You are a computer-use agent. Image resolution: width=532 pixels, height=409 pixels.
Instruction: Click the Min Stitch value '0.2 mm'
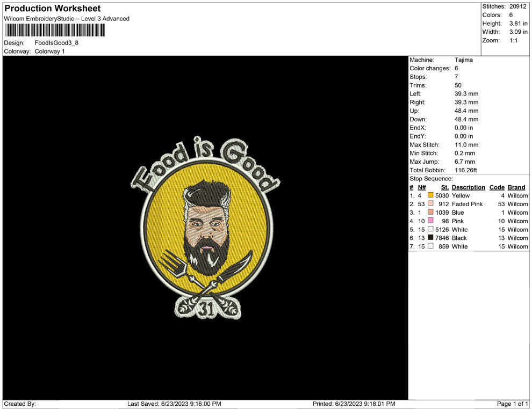465,153
